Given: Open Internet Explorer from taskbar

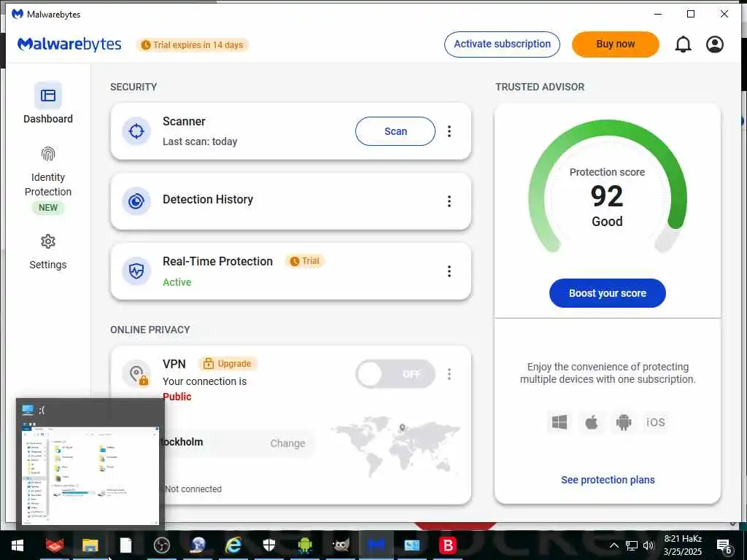Looking at the screenshot, I should [x=233, y=545].
